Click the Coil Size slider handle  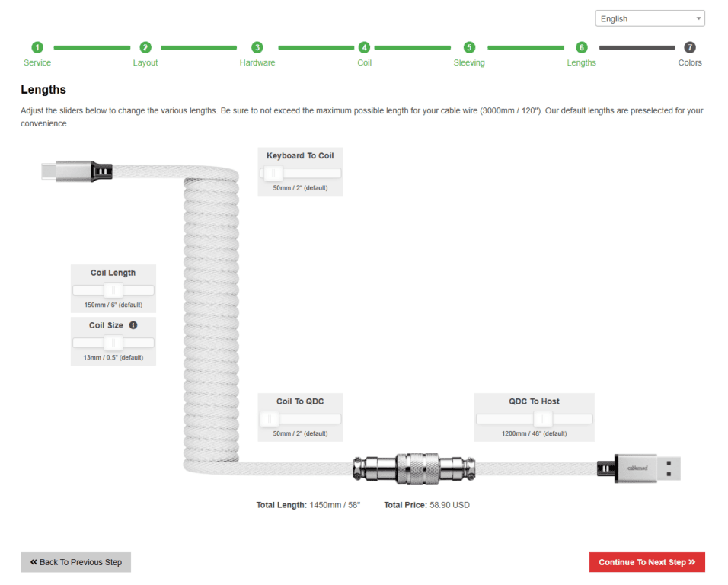tap(113, 343)
